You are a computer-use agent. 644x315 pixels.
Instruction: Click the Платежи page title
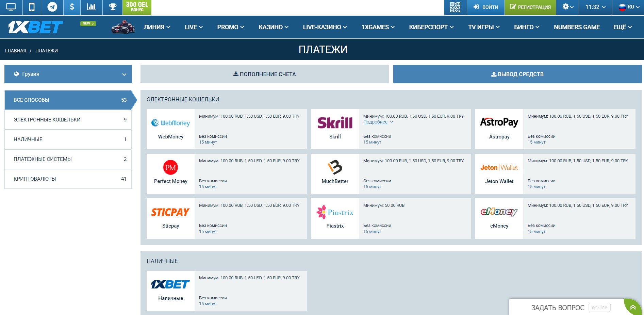point(323,50)
